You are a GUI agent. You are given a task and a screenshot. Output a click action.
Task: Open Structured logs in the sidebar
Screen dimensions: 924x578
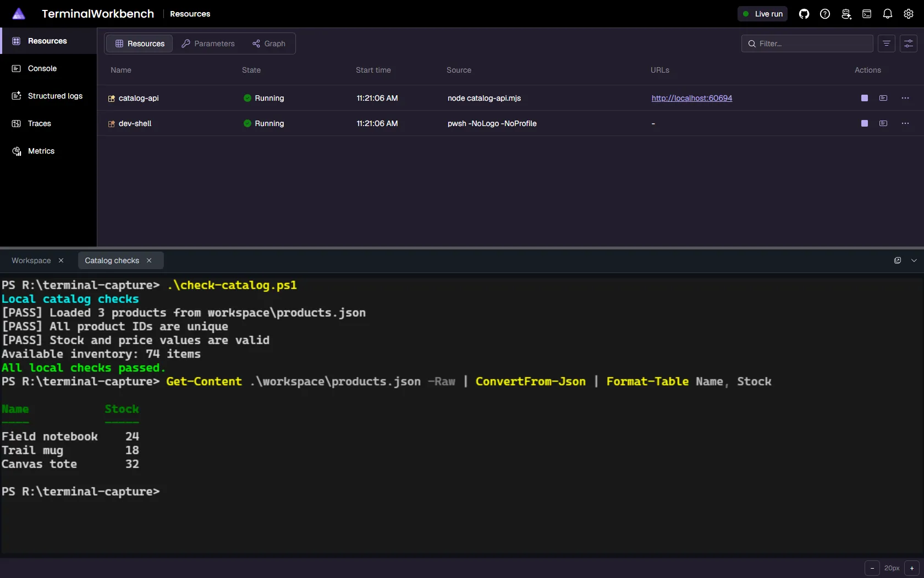48,96
